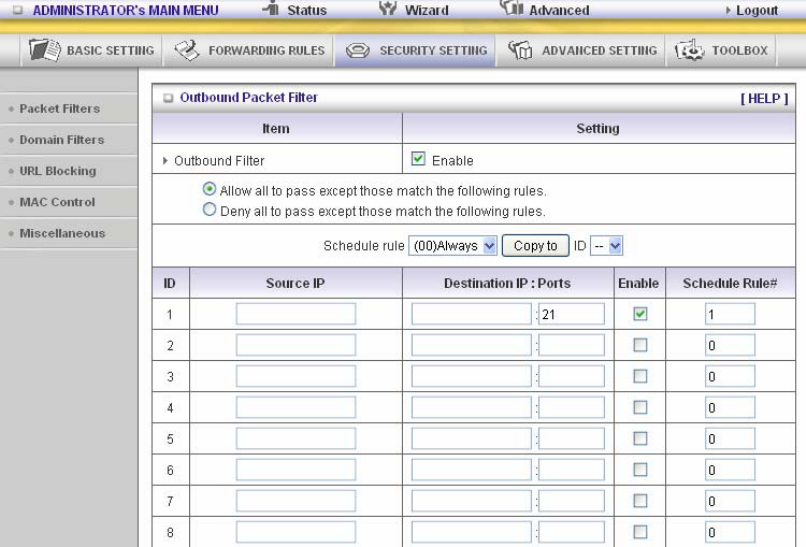Click the Toolbox gear icon
806x547 pixels.
coord(689,50)
